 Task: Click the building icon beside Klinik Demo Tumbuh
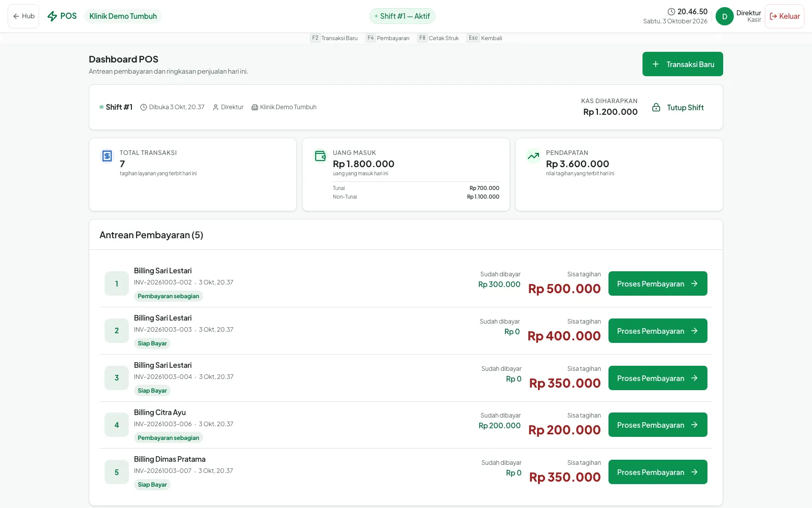[x=255, y=107]
